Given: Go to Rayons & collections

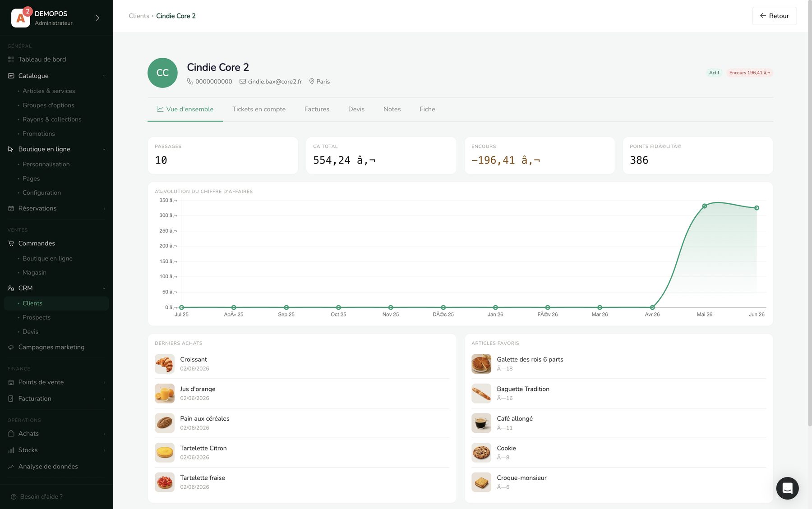Looking at the screenshot, I should click(52, 119).
